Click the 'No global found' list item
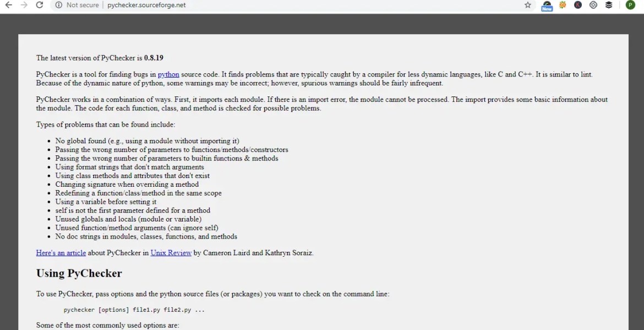644x330 pixels. (147, 141)
